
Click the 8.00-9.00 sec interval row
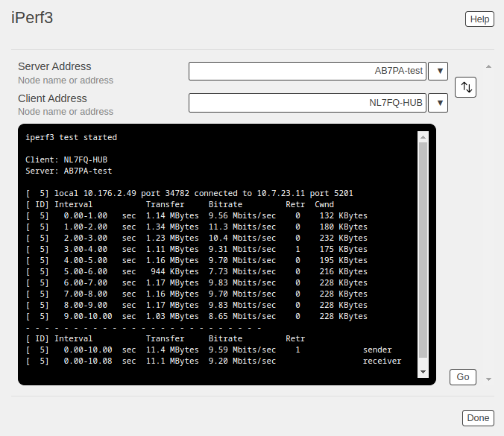pos(196,306)
